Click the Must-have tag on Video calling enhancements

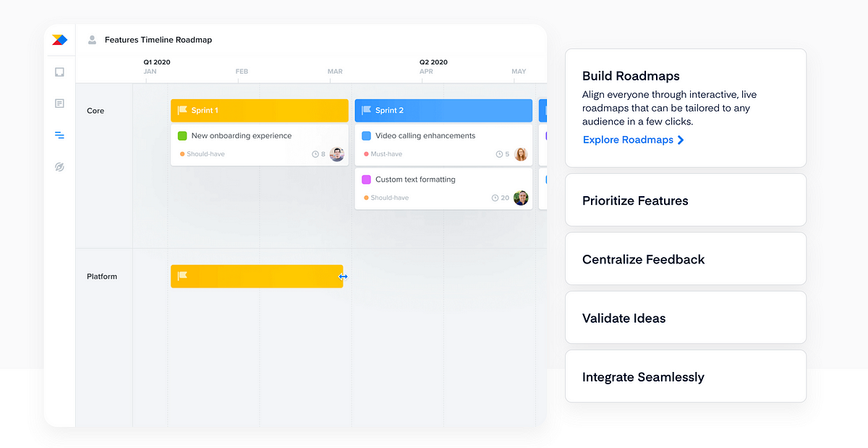[x=383, y=154]
